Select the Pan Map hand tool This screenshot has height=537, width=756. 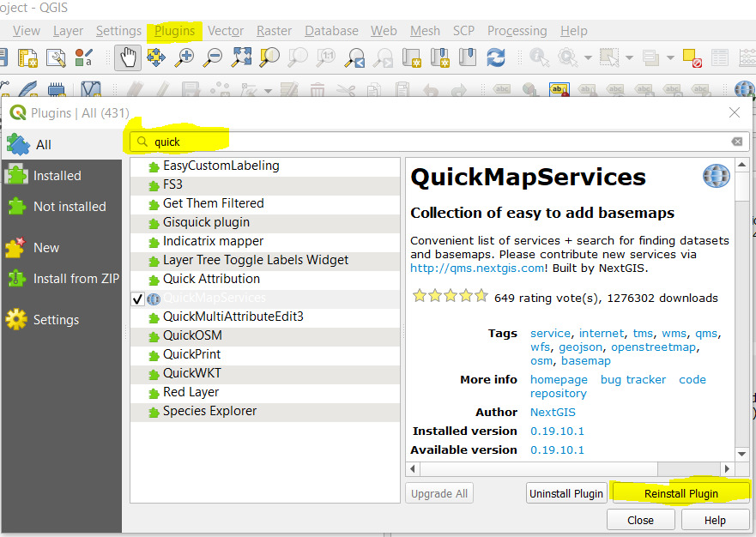pyautogui.click(x=128, y=57)
